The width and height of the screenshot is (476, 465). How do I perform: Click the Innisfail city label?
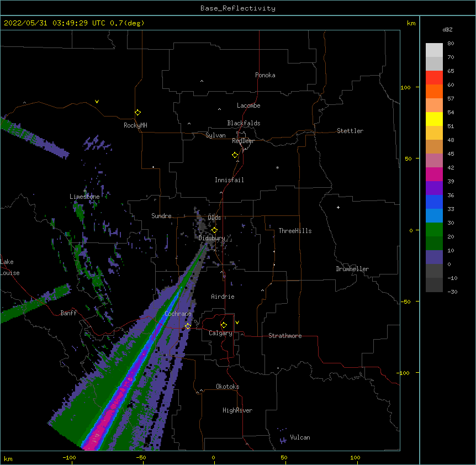(229, 180)
